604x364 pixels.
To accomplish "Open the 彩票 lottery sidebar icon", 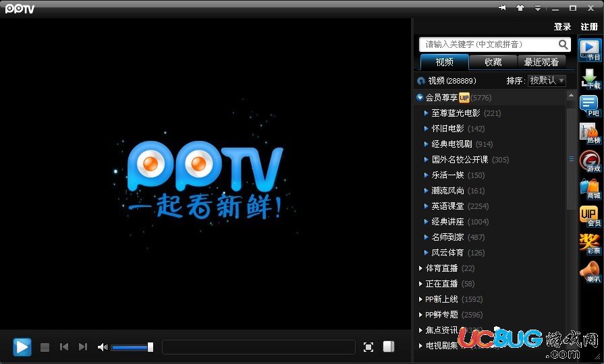I will 590,243.
